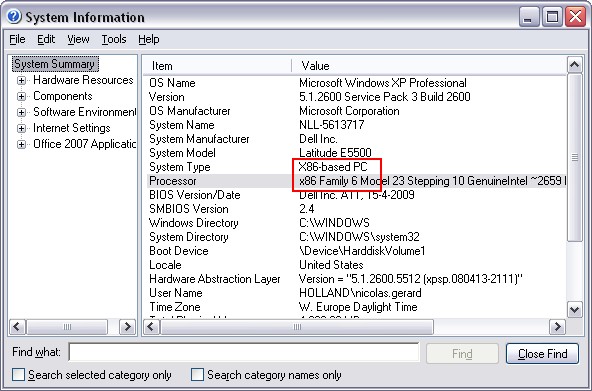Click the value NLL-5613717

[331, 125]
